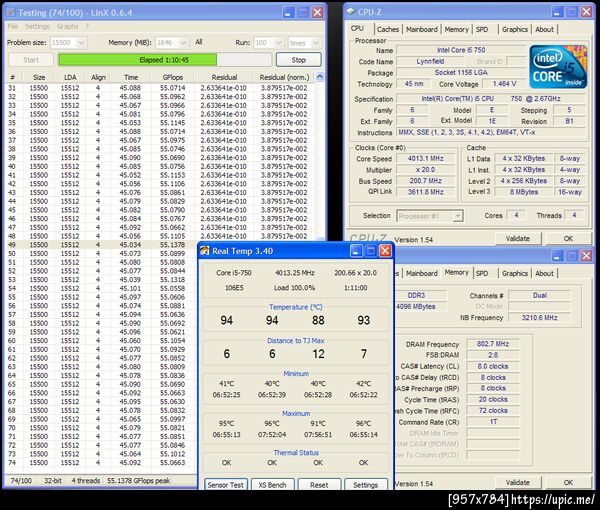This screenshot has height=510, width=600.
Task: Click the 4 threads status bar entry
Action: pos(86,481)
